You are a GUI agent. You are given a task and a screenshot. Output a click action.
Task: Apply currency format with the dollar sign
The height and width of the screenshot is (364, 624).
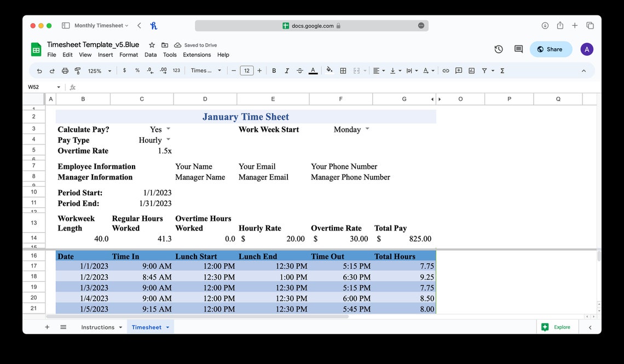(x=124, y=71)
